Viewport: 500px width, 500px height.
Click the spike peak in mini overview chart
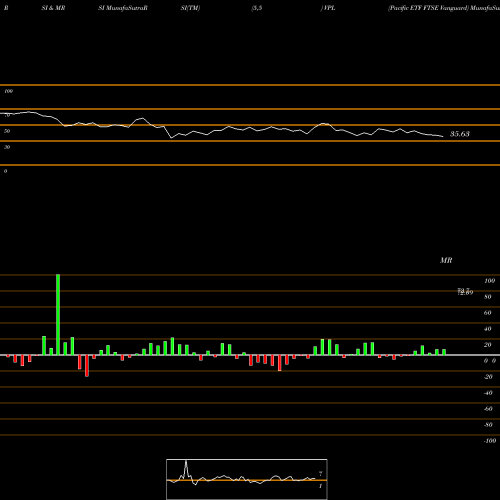(x=186, y=461)
